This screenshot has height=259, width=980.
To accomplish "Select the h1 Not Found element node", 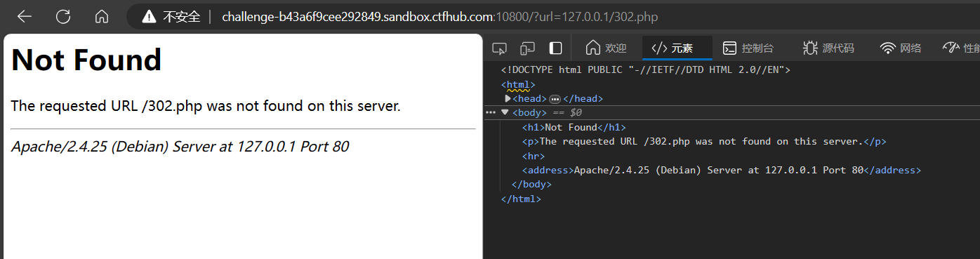I will tap(574, 127).
